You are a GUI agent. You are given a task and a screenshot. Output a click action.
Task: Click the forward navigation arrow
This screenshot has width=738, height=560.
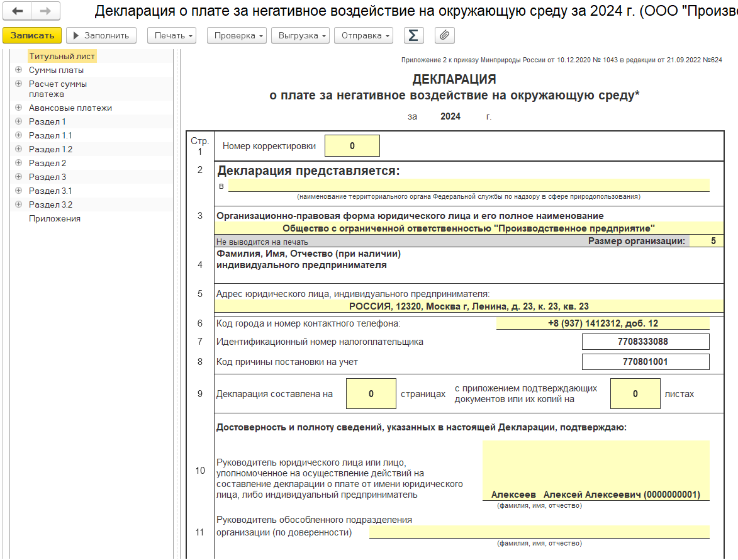coord(45,11)
